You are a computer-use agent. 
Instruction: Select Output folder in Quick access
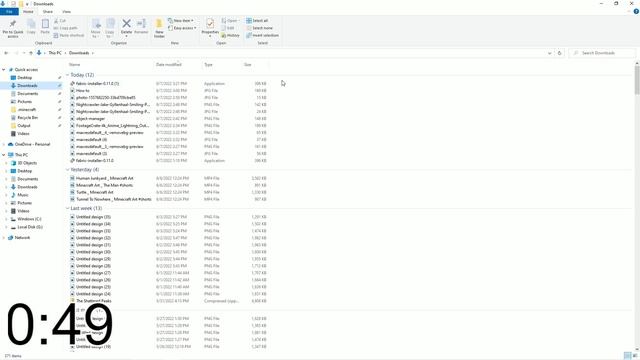point(24,126)
